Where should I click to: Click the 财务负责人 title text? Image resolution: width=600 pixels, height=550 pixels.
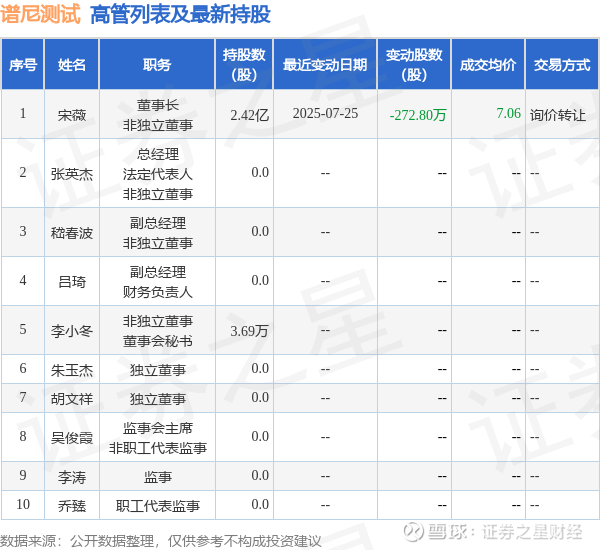click(x=158, y=292)
